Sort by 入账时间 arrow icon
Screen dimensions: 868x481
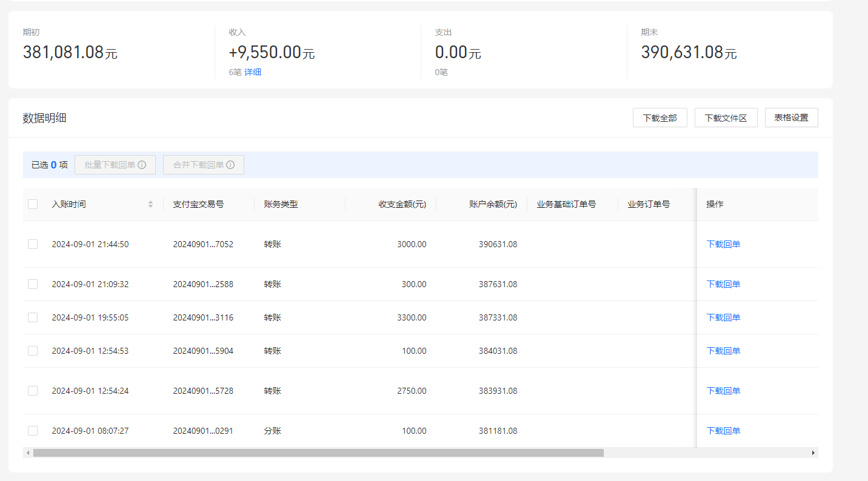(150, 204)
